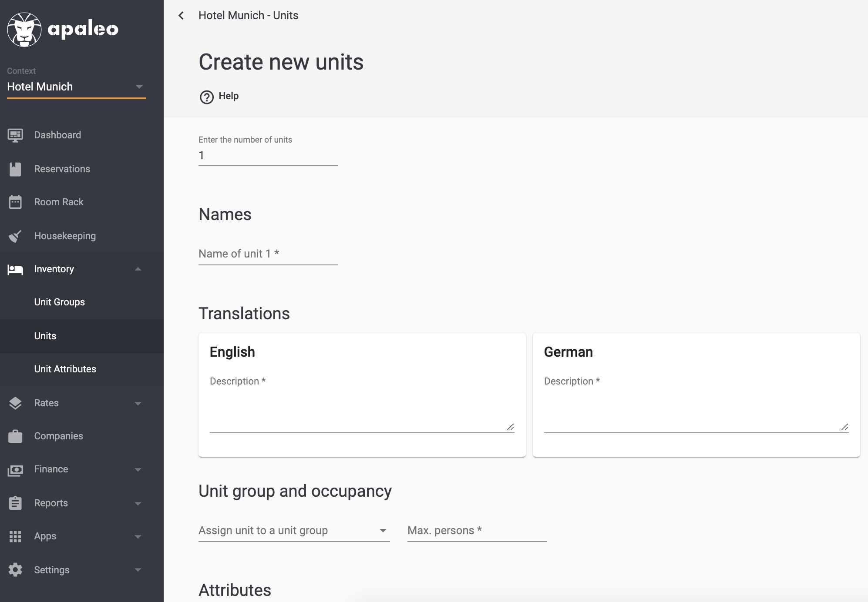Viewport: 868px width, 602px height.
Task: Expand the Rates menu arrow
Action: point(138,403)
